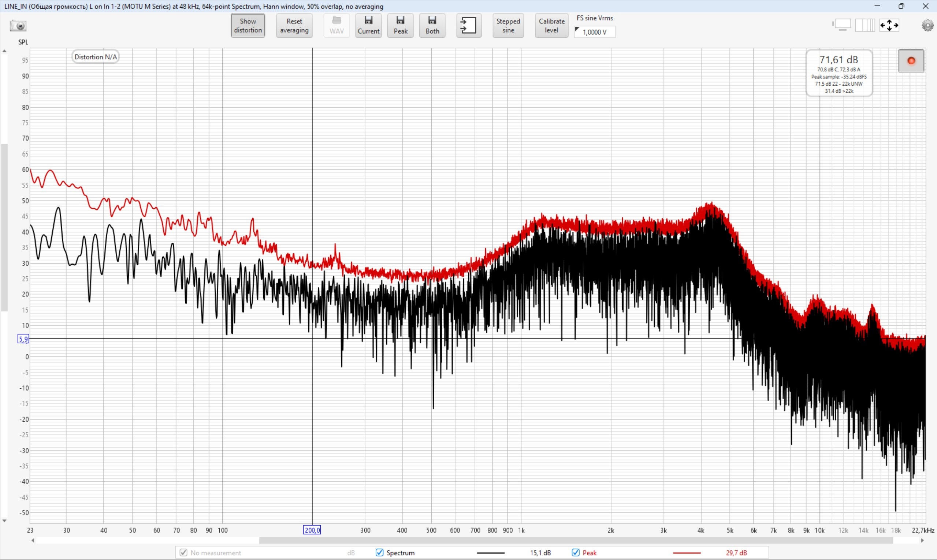
Task: Click the horizontal scrollbar right arrow
Action: (x=922, y=540)
